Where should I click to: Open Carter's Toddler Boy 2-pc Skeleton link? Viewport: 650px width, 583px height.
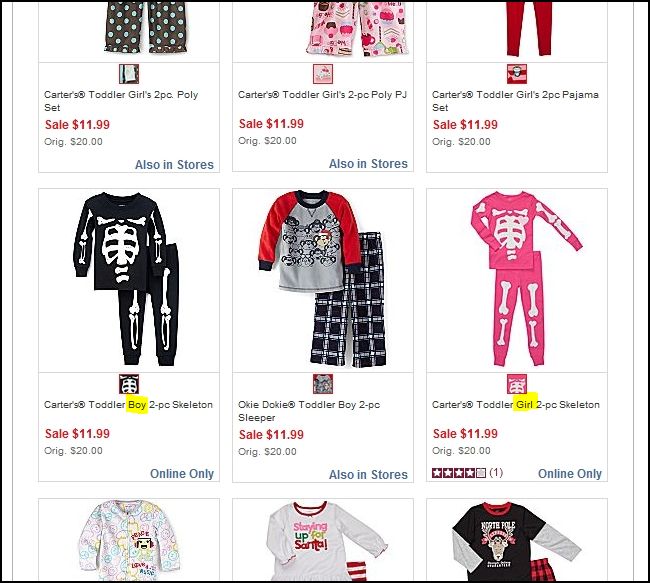(x=129, y=405)
